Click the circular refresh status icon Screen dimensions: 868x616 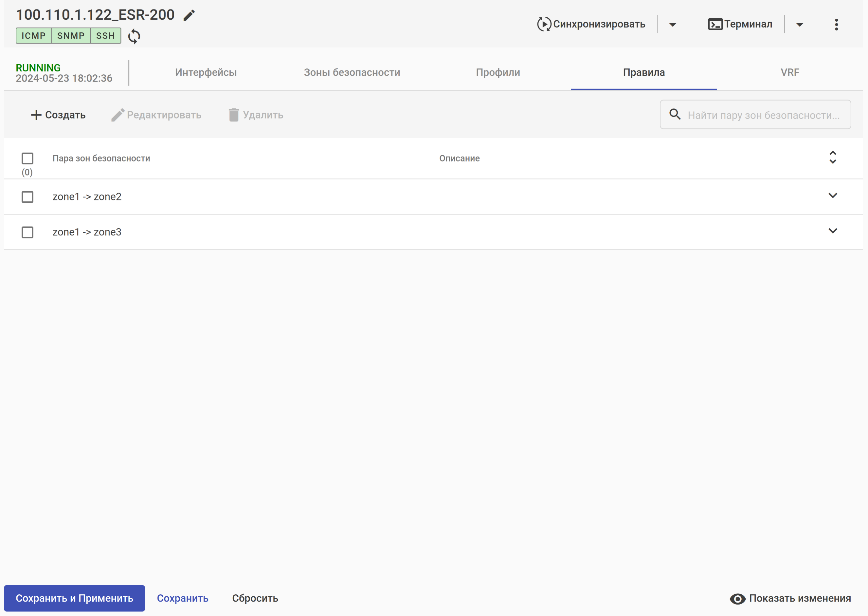pos(134,36)
